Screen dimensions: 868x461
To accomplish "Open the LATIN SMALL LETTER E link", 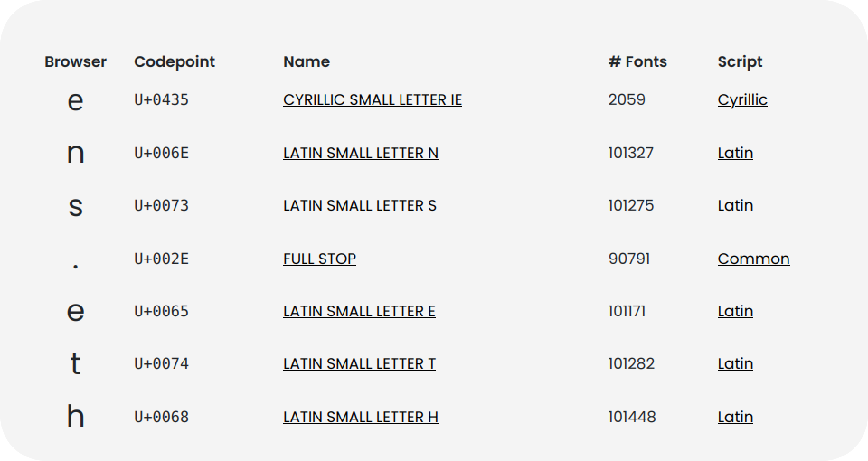I will [359, 311].
